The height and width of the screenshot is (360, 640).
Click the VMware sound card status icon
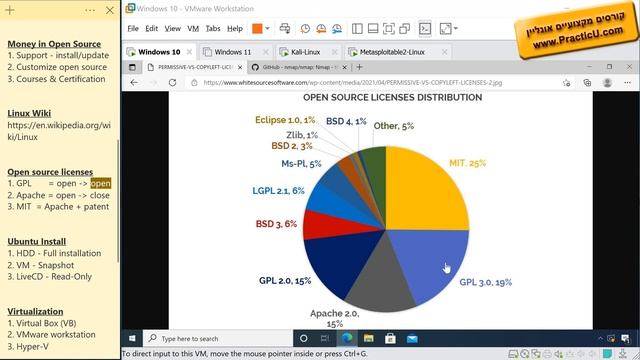click(x=558, y=354)
